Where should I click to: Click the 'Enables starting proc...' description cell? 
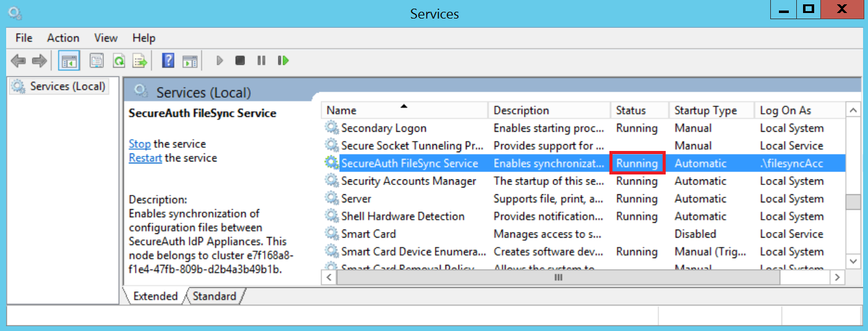tap(549, 128)
